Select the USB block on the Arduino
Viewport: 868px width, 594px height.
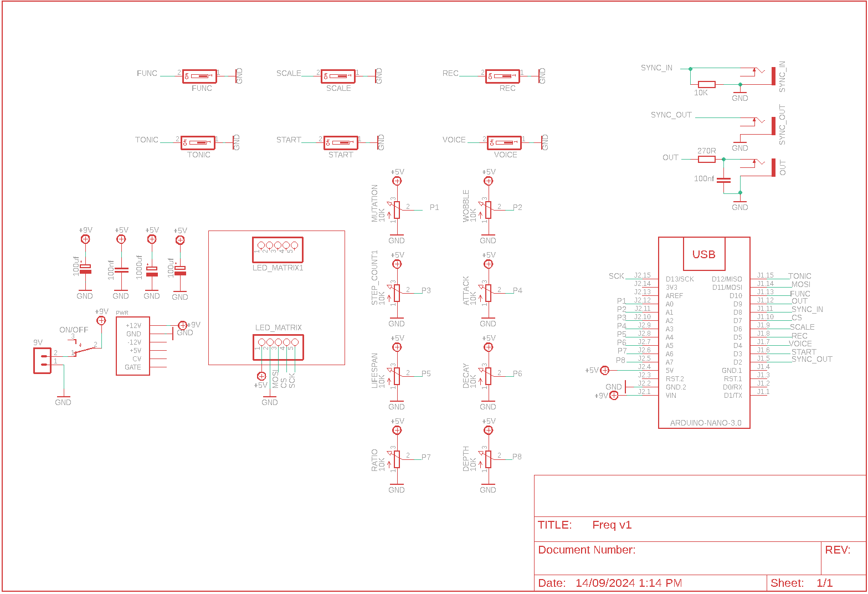(704, 254)
